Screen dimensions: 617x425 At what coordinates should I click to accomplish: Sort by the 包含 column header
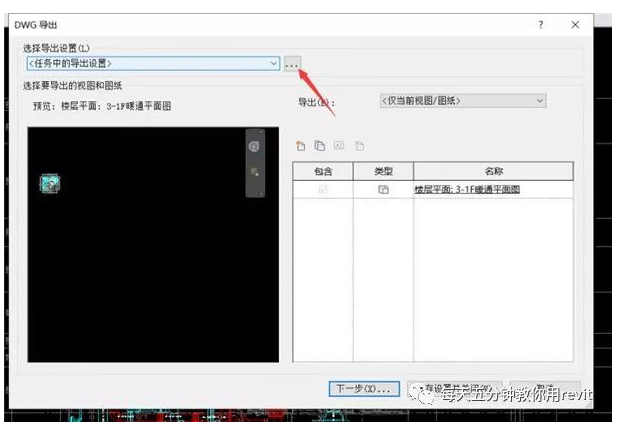point(323,171)
